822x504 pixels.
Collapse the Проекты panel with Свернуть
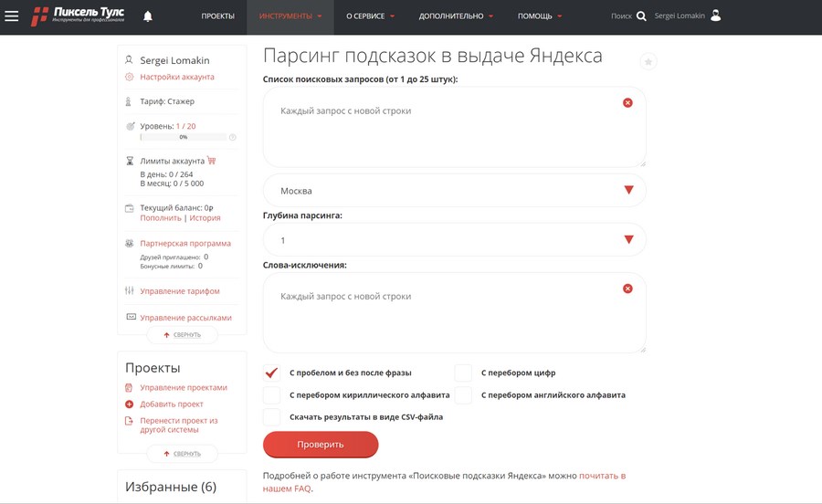click(x=183, y=454)
